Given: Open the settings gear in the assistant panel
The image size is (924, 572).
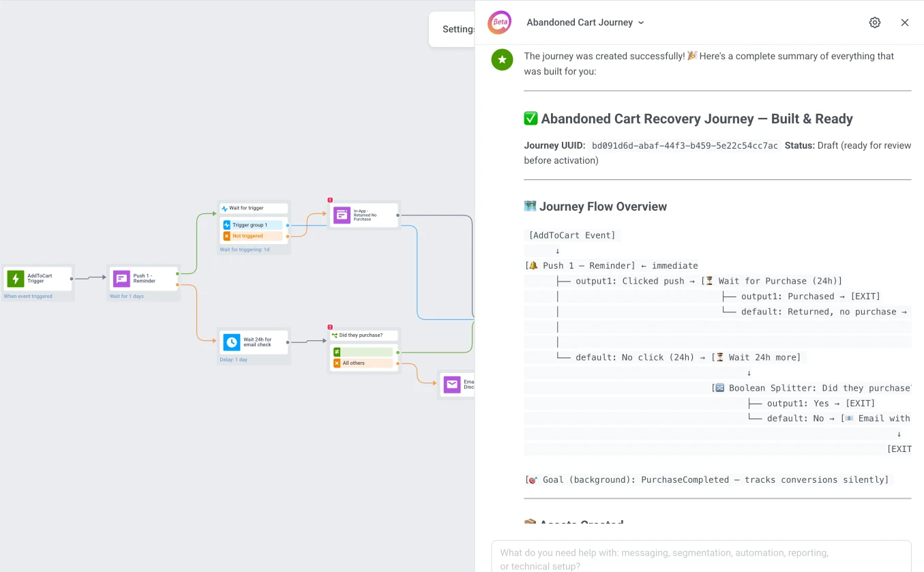Looking at the screenshot, I should coord(875,22).
